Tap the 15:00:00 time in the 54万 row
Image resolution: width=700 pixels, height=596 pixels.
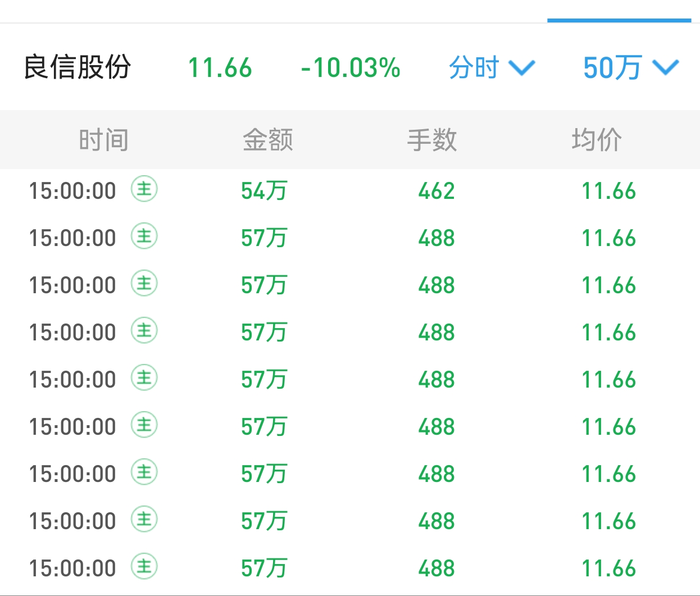click(72, 191)
